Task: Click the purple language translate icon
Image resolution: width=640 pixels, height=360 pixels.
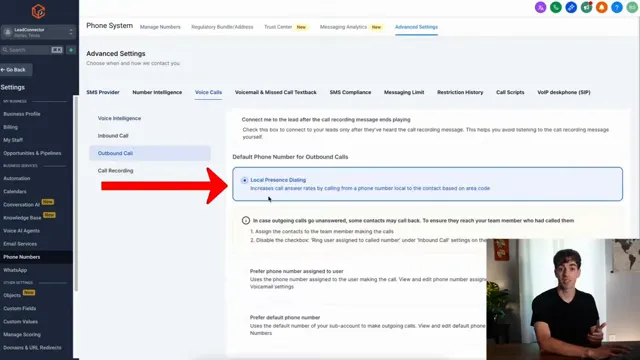Action: pyautogui.click(x=540, y=7)
